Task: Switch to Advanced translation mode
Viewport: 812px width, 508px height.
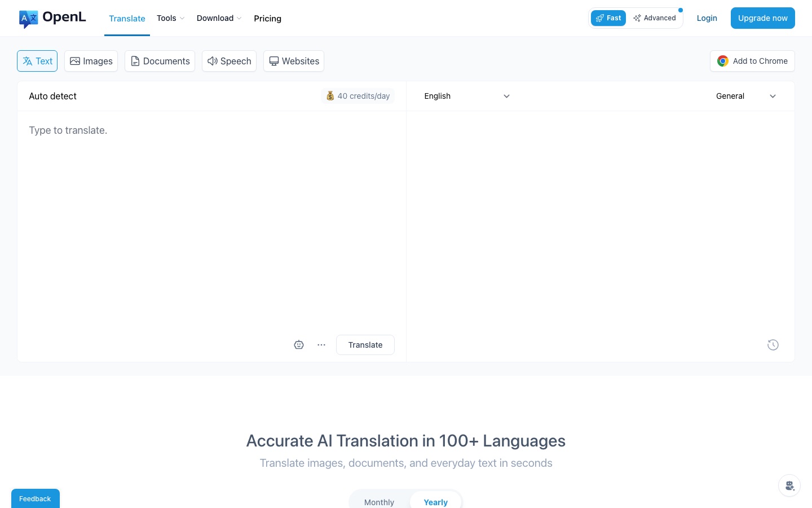Action: coord(654,18)
